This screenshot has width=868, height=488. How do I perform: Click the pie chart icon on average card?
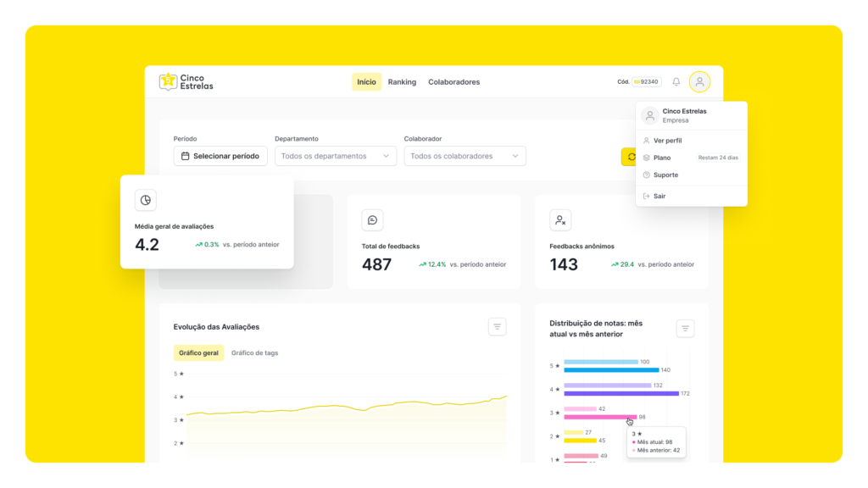click(x=146, y=200)
